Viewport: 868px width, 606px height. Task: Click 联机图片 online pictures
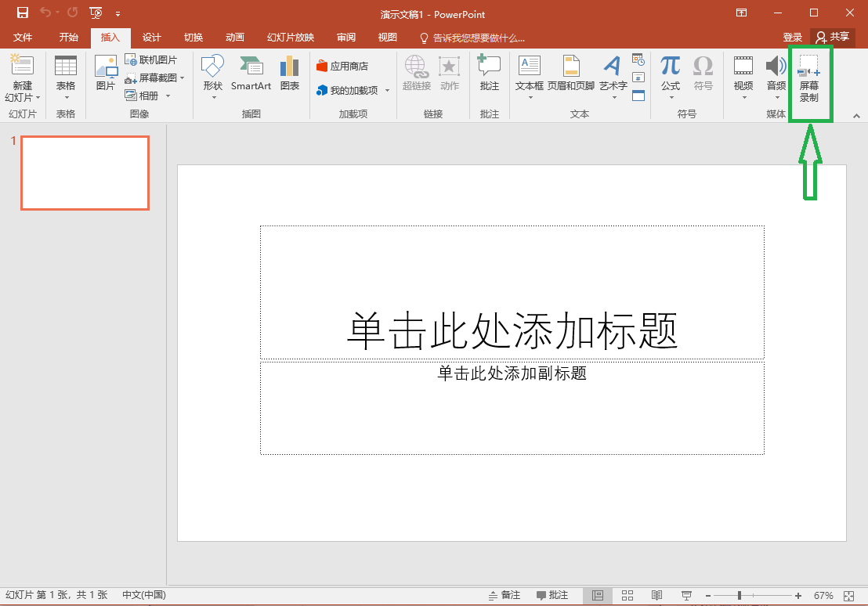(151, 60)
